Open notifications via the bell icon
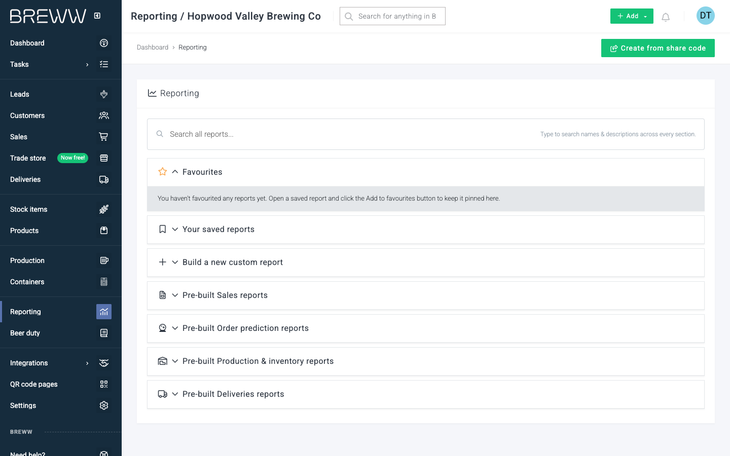 click(666, 17)
